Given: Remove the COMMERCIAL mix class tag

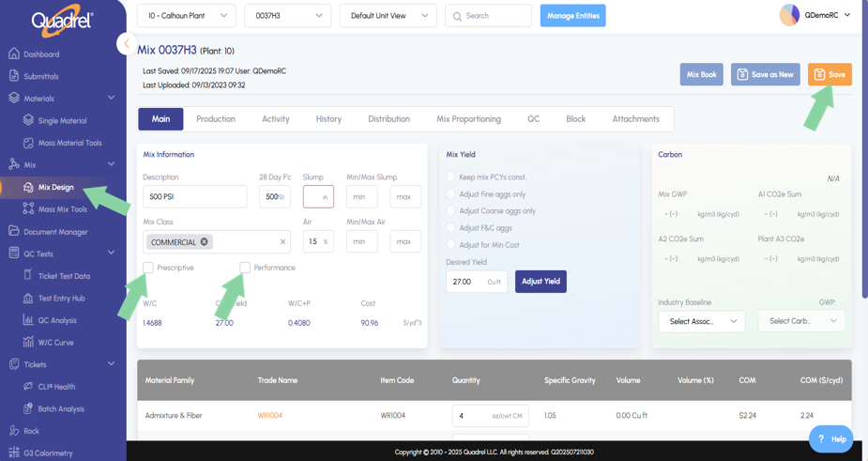Looking at the screenshot, I should (x=205, y=241).
